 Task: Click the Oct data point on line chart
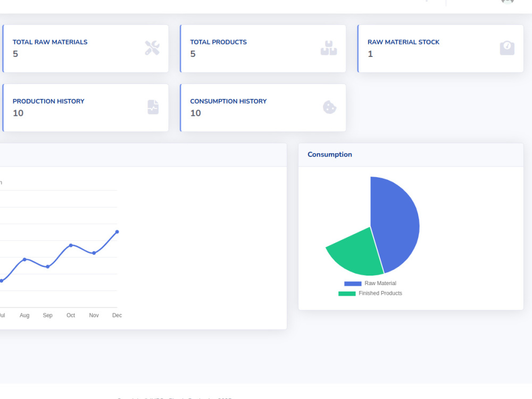tap(71, 245)
